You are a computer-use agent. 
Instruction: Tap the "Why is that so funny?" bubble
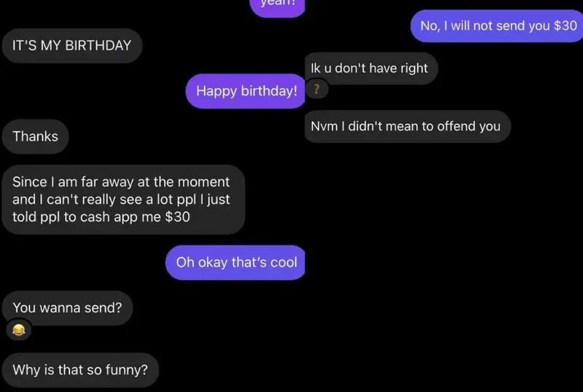point(80,370)
